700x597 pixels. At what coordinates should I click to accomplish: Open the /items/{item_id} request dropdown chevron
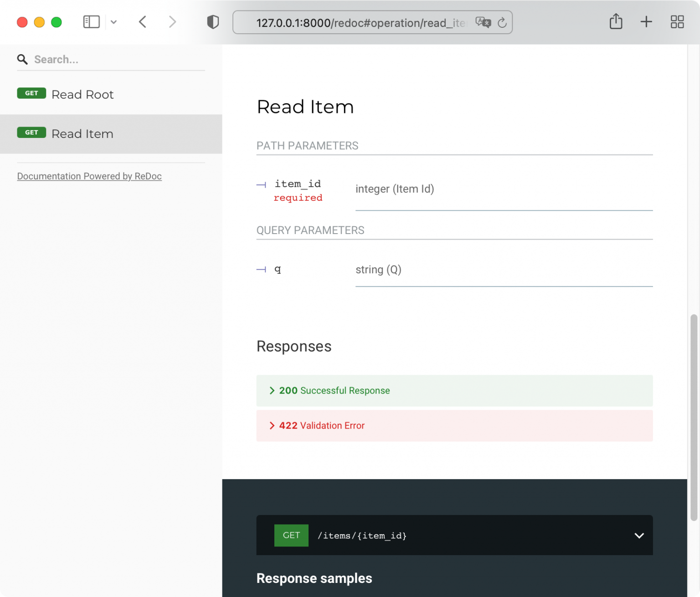[638, 536]
